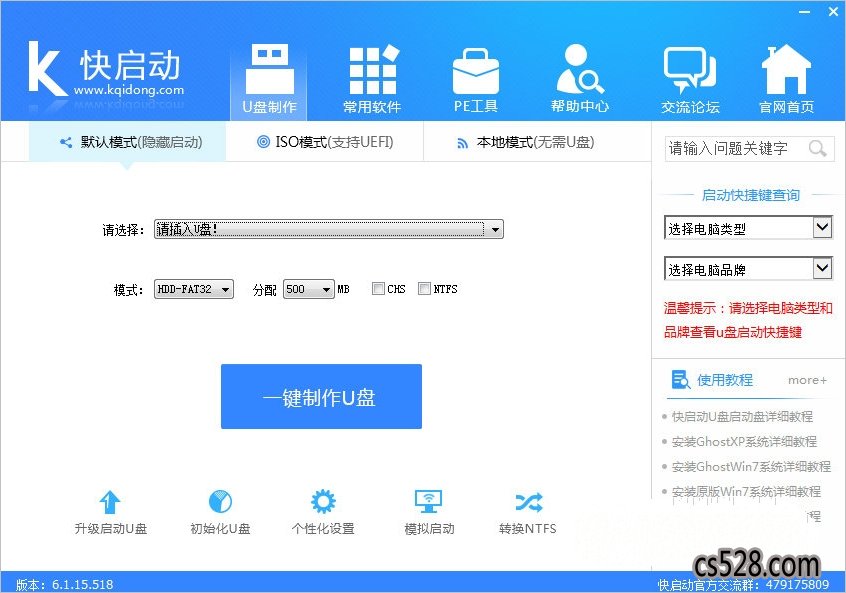Click the 使用教程 document icon
The image size is (846, 593).
coord(680,379)
